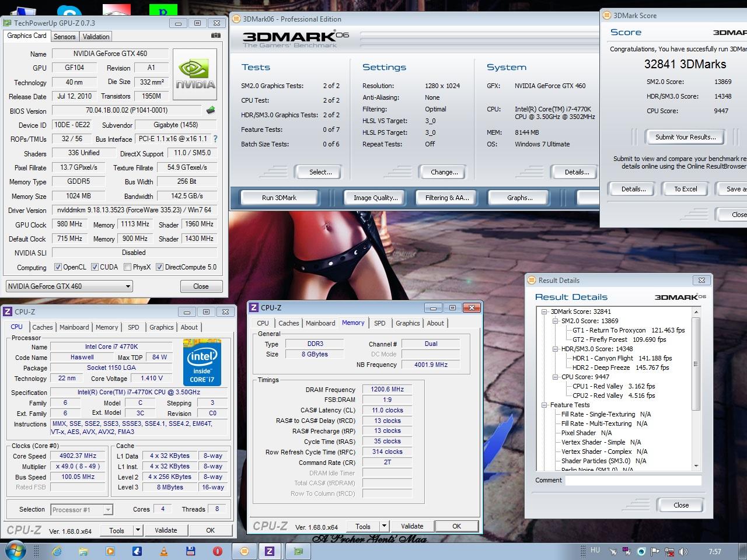The image size is (747, 560).
Task: Collapse the CPU Score: 9447 node
Action: coord(556,377)
